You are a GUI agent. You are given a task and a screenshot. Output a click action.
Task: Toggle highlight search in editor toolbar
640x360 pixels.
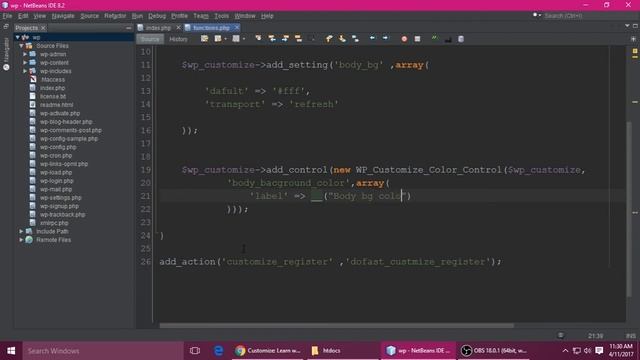(x=299, y=39)
